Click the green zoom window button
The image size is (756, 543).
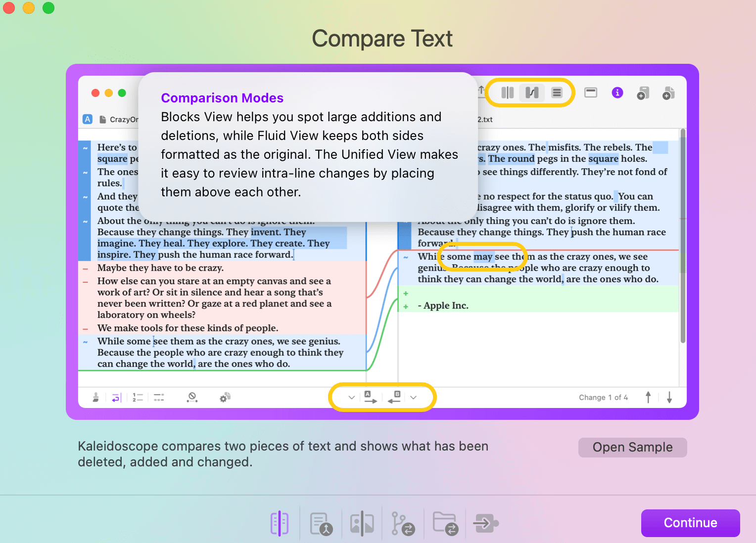pyautogui.click(x=48, y=8)
